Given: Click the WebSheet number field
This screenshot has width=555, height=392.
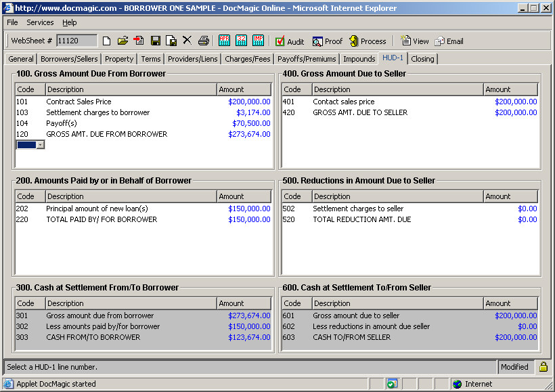Looking at the screenshot, I should tap(76, 41).
